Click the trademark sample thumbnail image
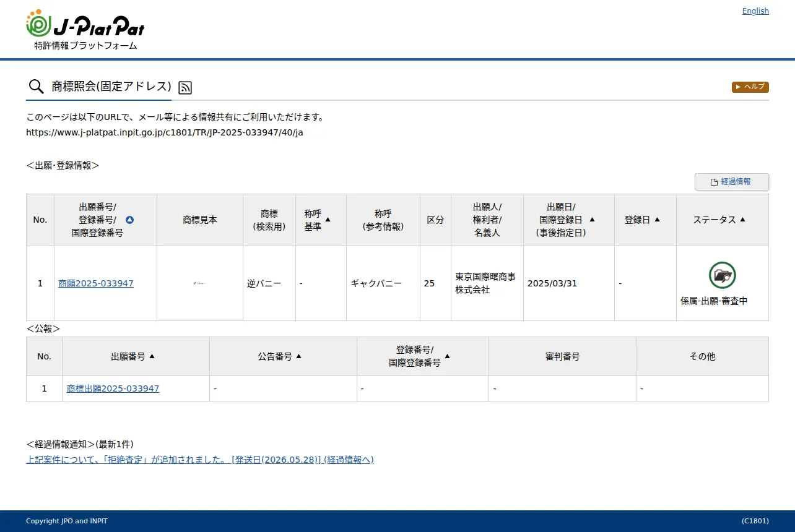Viewport: 795px width, 532px height. 199,283
